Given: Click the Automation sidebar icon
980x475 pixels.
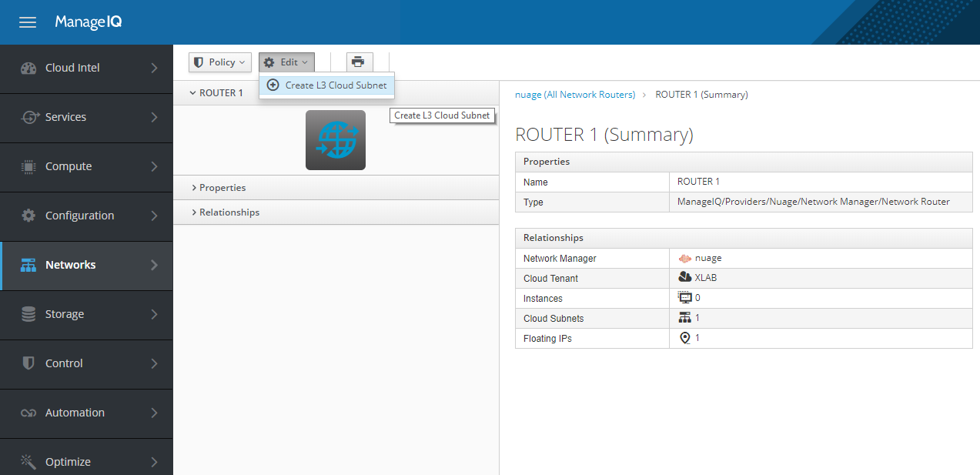Looking at the screenshot, I should [28, 413].
